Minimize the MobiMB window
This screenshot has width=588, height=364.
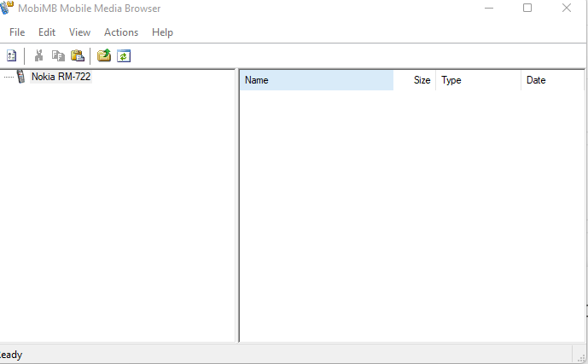click(x=489, y=8)
